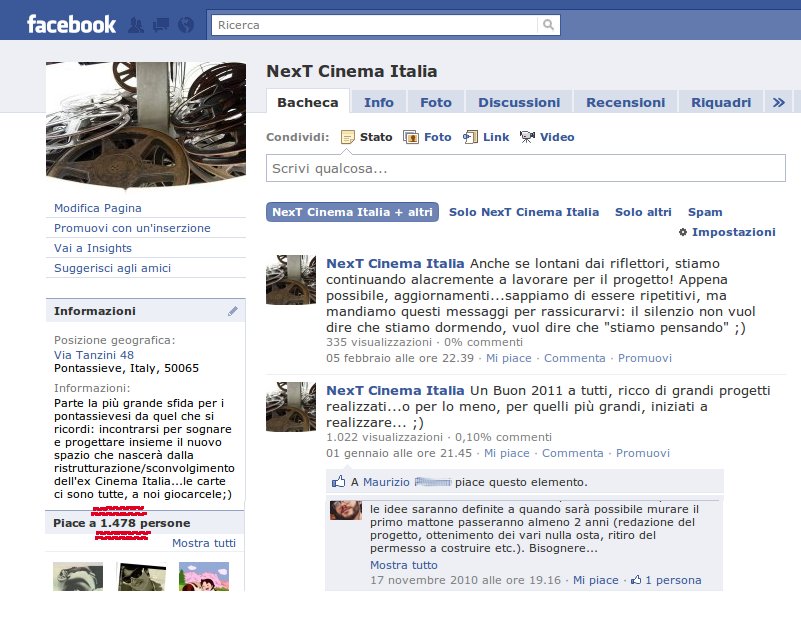Viewport: 801px width, 636px height.
Task: Click the commenter's avatar on the 17 novembre comment
Action: point(346,510)
